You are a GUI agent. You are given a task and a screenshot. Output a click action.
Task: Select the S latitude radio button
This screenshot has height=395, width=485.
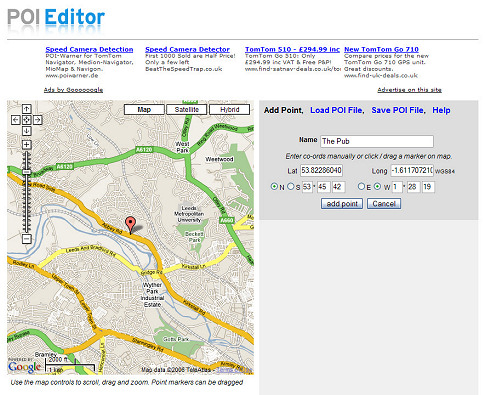point(290,186)
